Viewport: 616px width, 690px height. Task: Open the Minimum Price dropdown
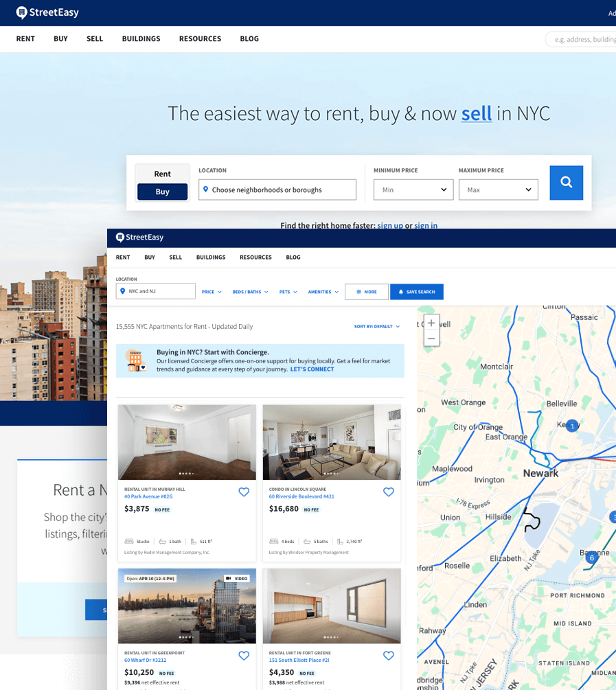click(413, 189)
